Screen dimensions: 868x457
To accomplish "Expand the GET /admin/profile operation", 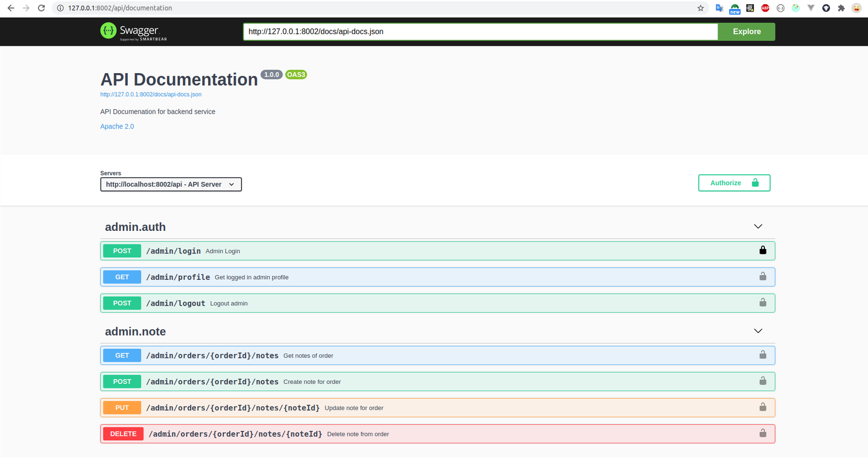I will pos(438,277).
